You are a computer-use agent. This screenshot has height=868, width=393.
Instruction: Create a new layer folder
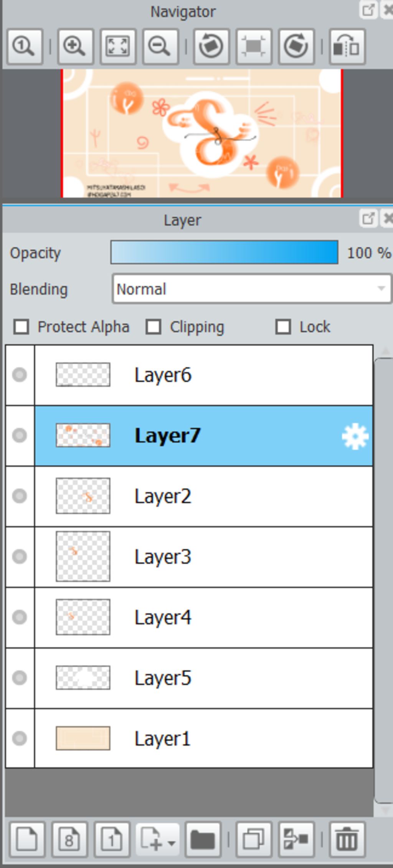pyautogui.click(x=203, y=840)
